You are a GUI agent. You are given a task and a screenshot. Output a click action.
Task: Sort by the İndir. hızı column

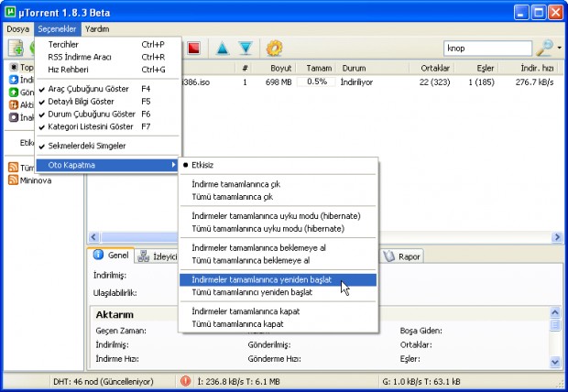tap(529, 68)
